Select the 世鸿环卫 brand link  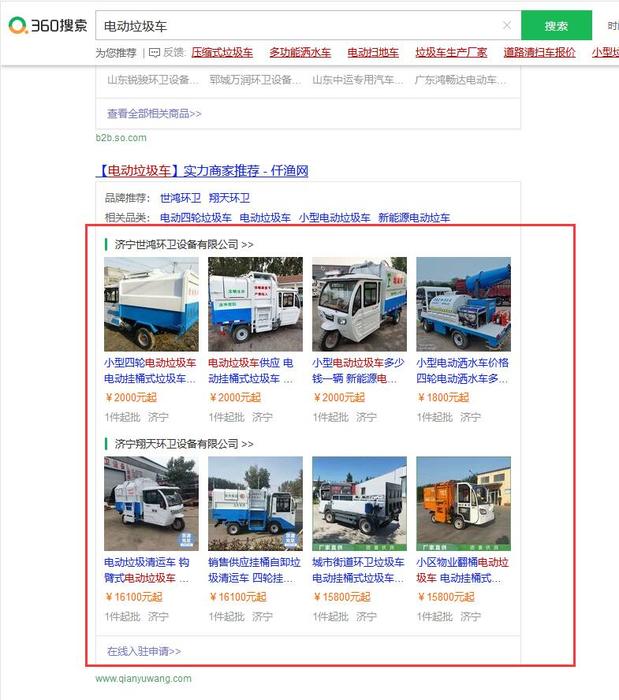180,198
